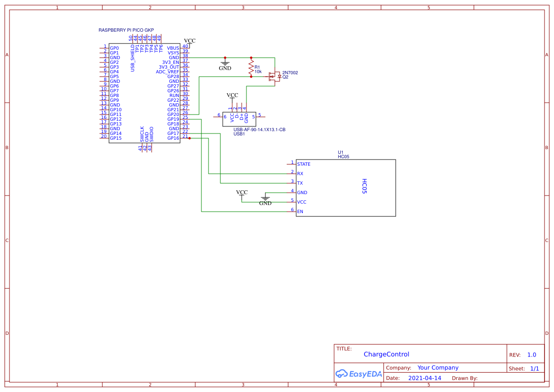Click the EasyEDA logo in the title block
Image resolution: width=554 pixels, height=392 pixels.
click(x=359, y=374)
